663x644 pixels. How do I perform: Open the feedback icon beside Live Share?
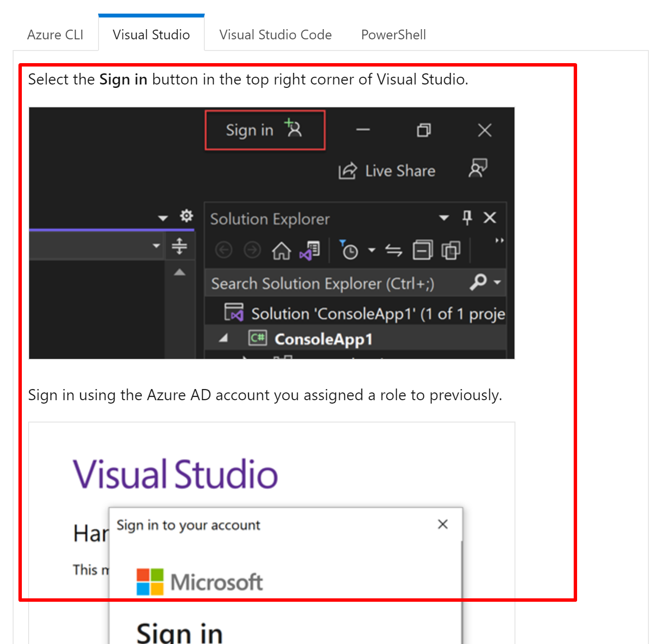(478, 168)
